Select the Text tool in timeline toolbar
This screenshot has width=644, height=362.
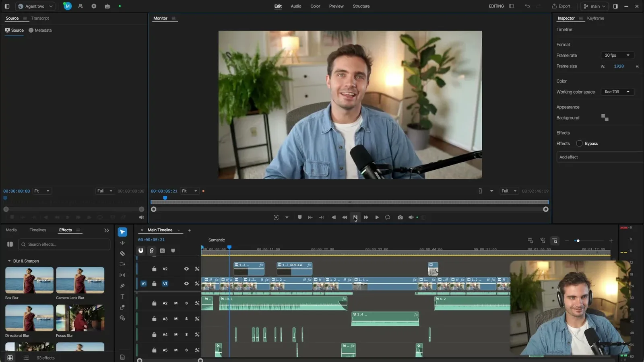pos(122,296)
